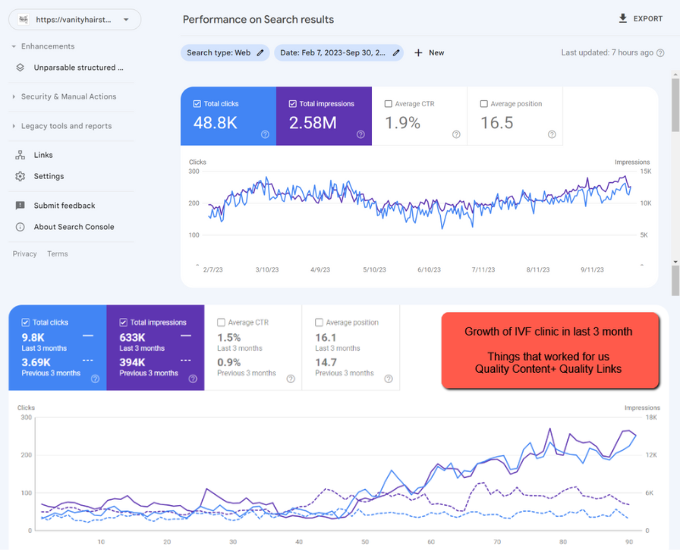The height and width of the screenshot is (550, 680).
Task: Click the Links sitemap icon
Action: pos(20,155)
